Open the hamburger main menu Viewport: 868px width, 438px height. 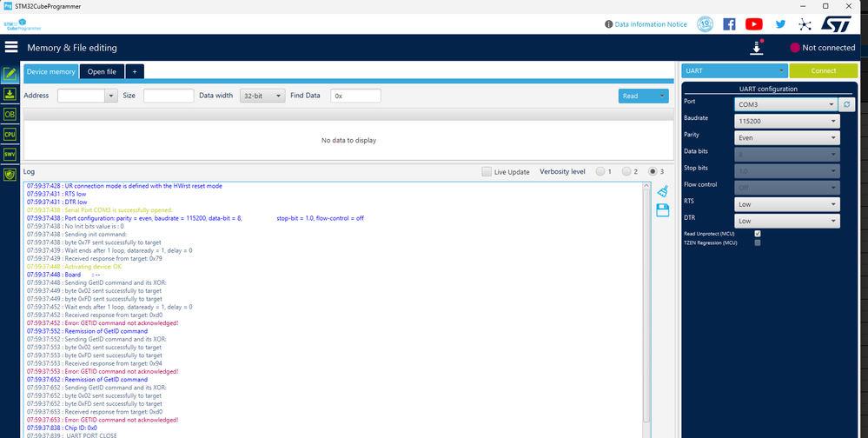point(11,47)
